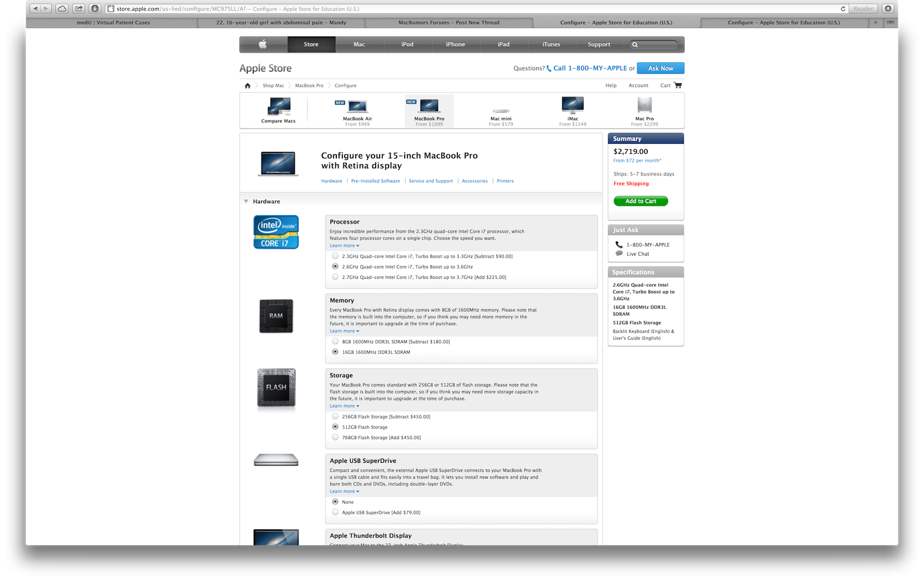Screen dimensions: 924x581
Task: Switch to medU Virtual Patient Cases tab
Action: point(113,22)
